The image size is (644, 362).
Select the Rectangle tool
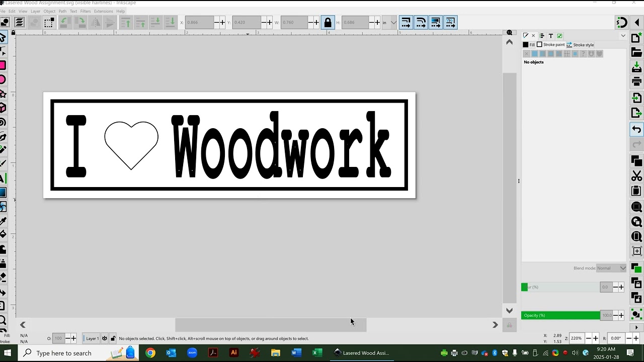click(3, 65)
